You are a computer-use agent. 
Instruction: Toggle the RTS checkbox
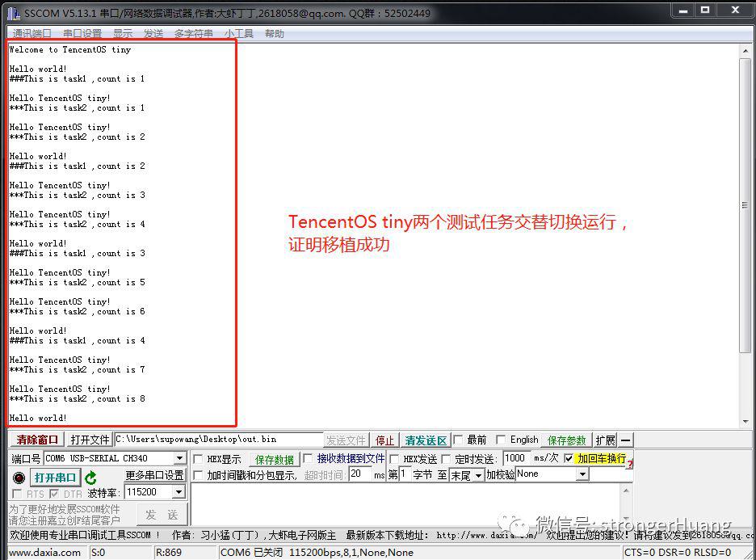click(x=17, y=494)
